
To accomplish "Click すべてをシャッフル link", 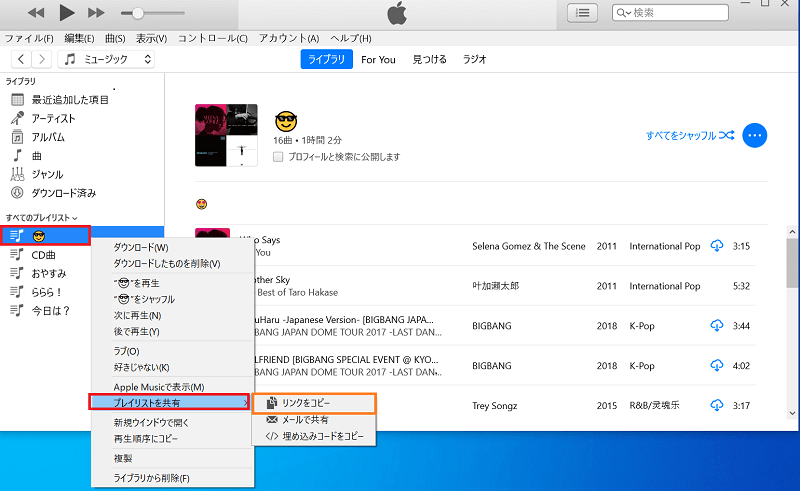I will pos(690,135).
